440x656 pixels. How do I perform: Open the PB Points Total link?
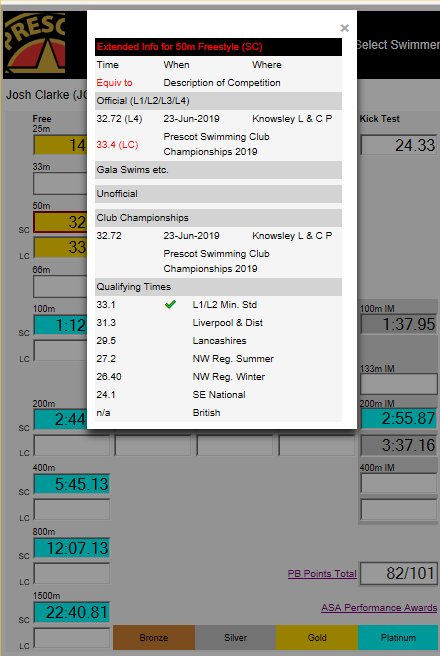pos(322,574)
